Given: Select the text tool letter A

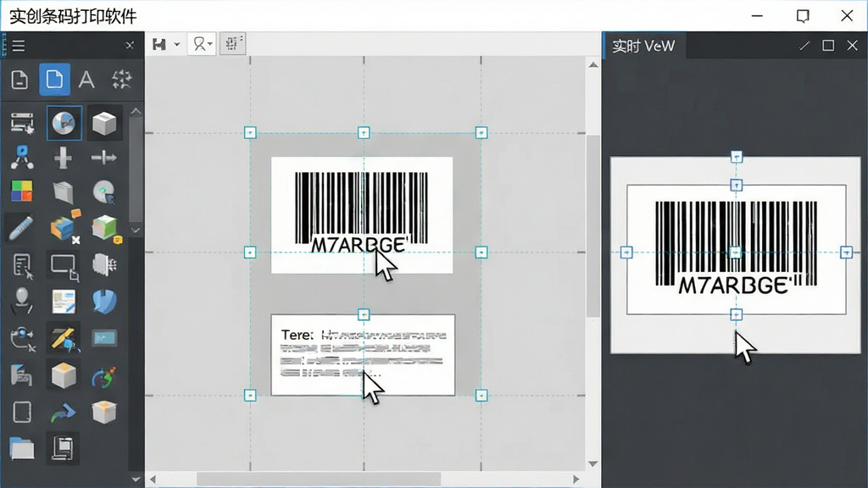Looking at the screenshot, I should click(x=86, y=80).
